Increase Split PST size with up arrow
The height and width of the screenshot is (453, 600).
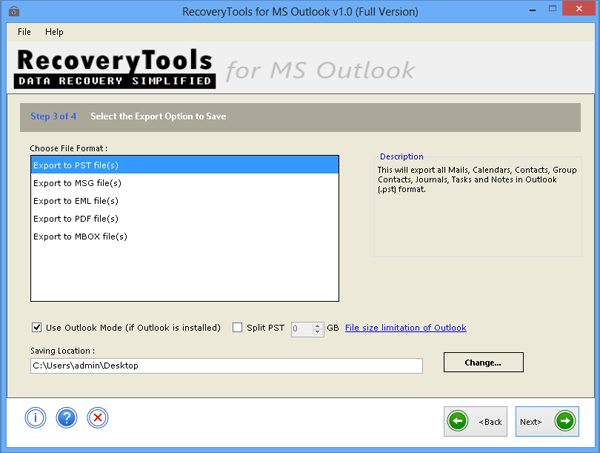[317, 326]
